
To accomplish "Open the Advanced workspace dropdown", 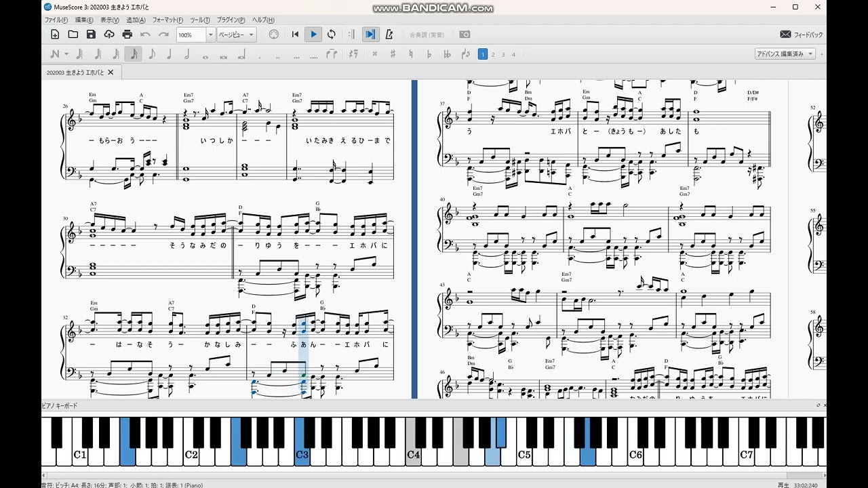I will pyautogui.click(x=785, y=54).
